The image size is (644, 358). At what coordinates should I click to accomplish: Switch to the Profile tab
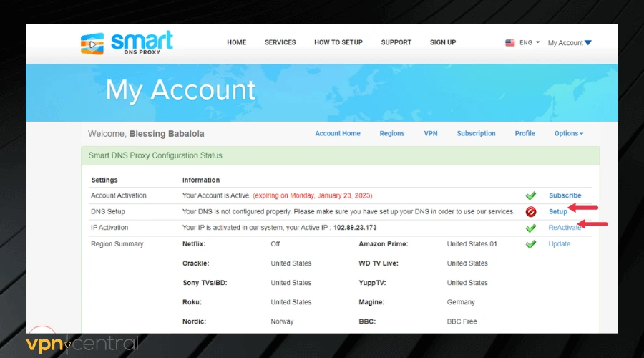click(525, 134)
